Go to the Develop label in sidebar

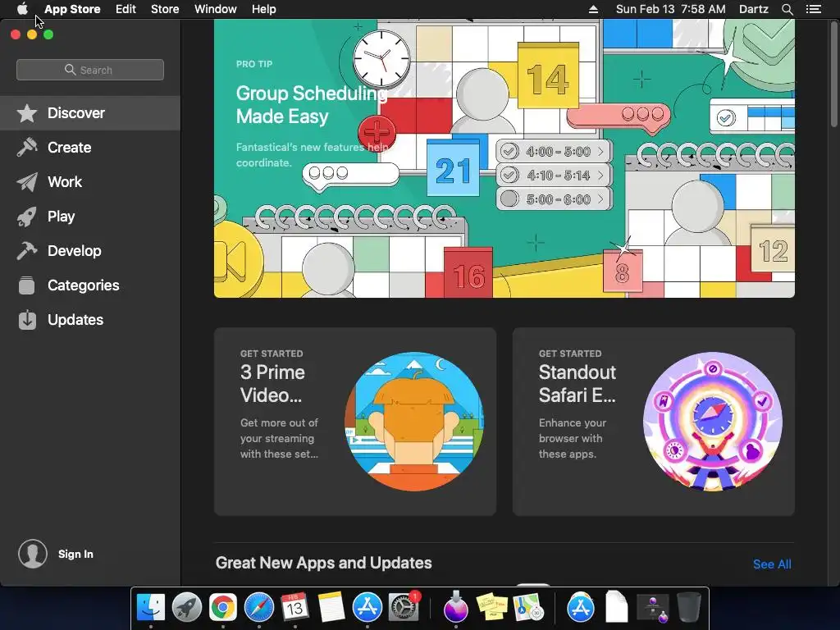coord(75,251)
